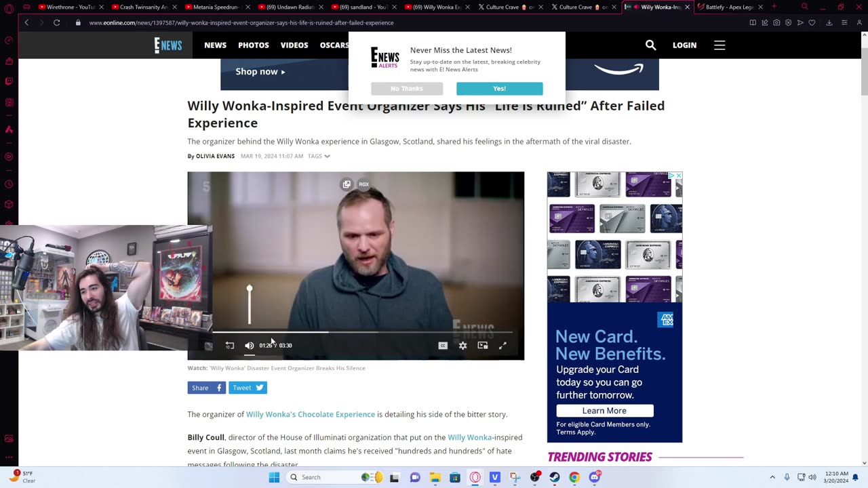The height and width of the screenshot is (488, 868).
Task: Open the VIDEOS menu item
Action: (294, 45)
